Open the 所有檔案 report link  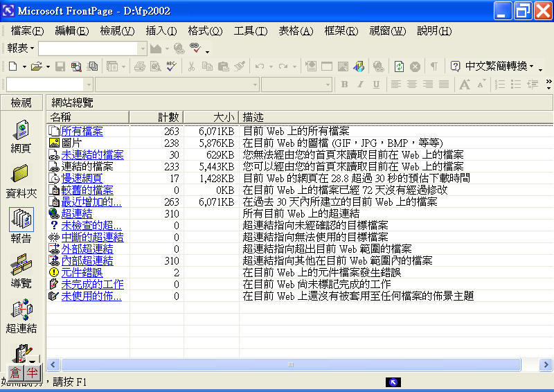[82, 131]
